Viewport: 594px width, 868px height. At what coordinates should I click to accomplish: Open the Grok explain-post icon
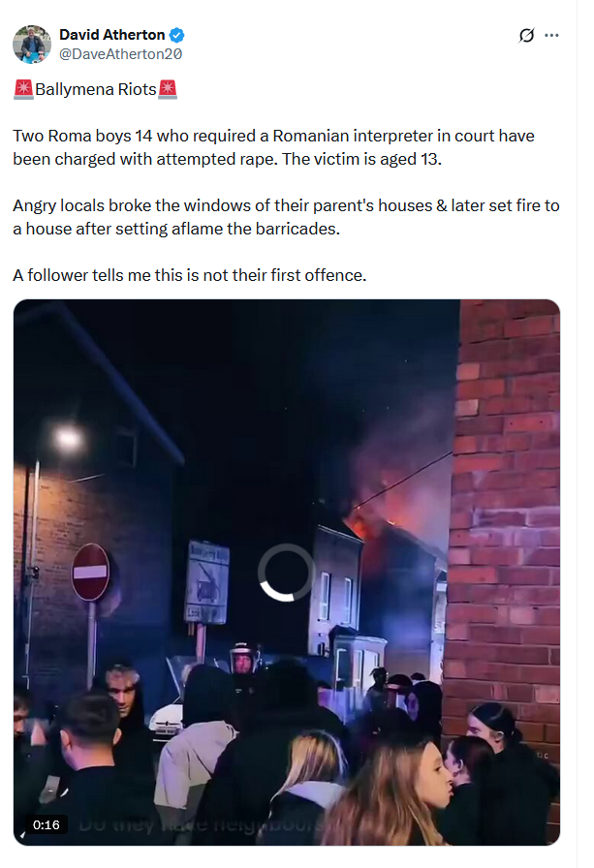pos(526,36)
